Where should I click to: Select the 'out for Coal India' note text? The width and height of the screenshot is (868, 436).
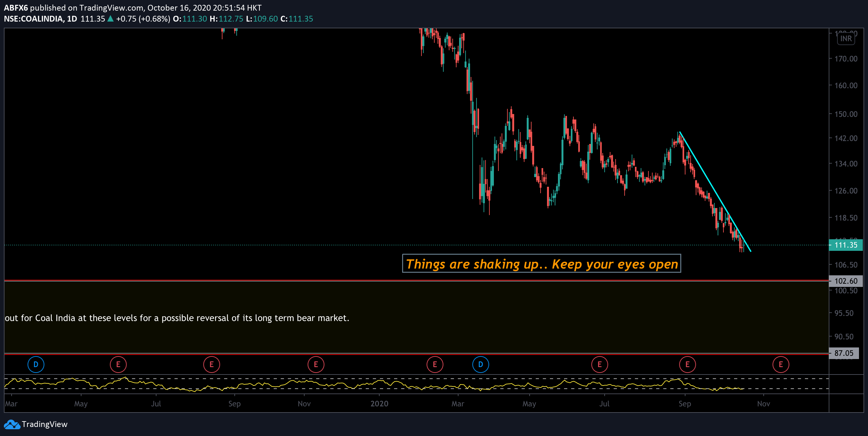click(177, 318)
